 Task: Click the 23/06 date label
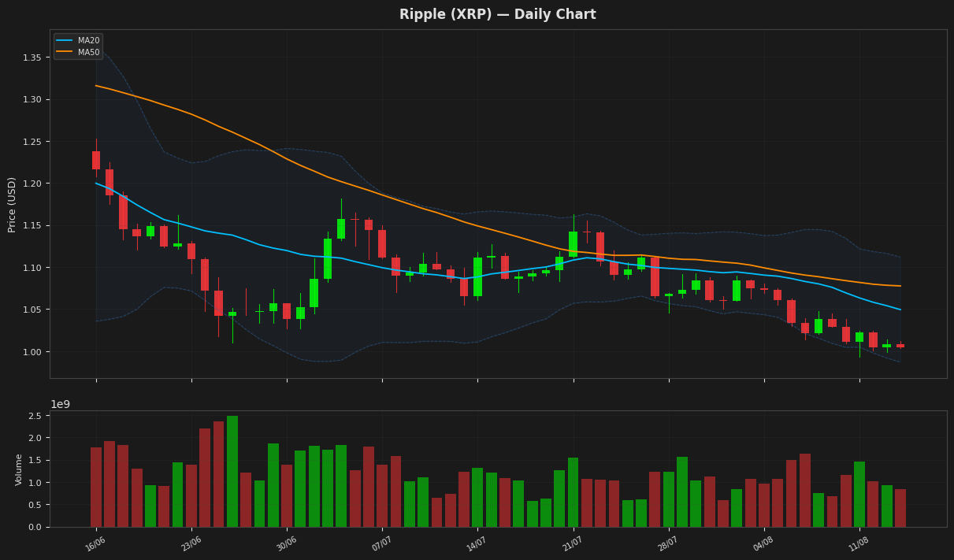(x=191, y=544)
